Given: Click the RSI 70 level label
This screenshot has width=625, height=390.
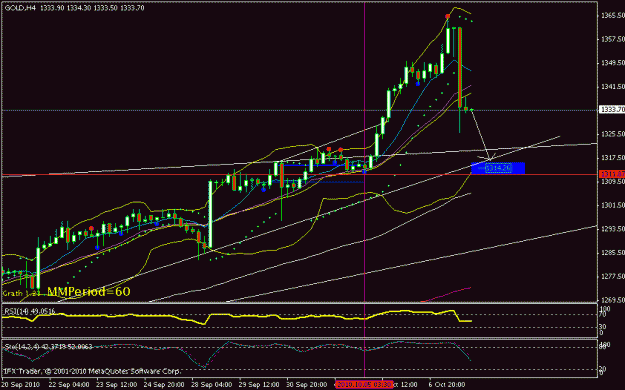Looking at the screenshot, I should (602, 315).
